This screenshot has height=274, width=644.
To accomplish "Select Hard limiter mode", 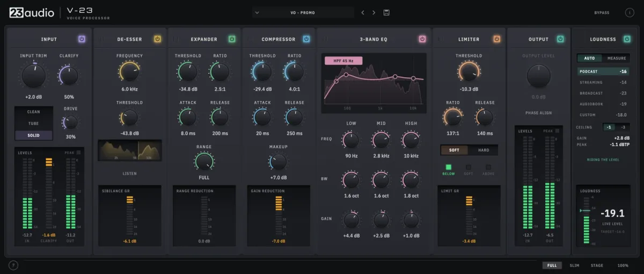I will 484,150.
